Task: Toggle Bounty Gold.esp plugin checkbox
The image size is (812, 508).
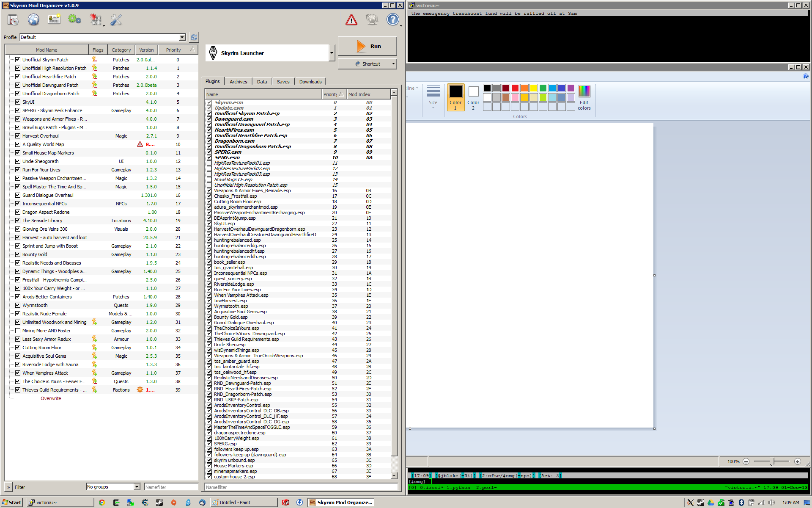Action: pyautogui.click(x=209, y=317)
